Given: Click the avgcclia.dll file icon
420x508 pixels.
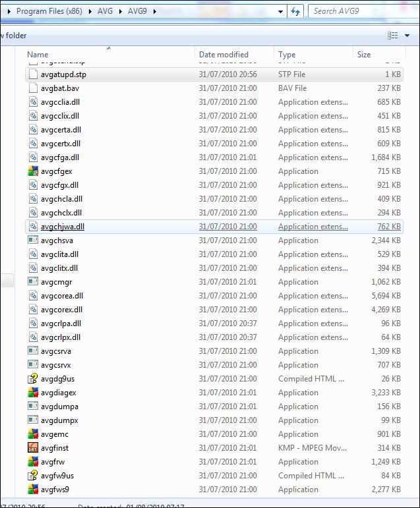Looking at the screenshot, I should 33,102.
